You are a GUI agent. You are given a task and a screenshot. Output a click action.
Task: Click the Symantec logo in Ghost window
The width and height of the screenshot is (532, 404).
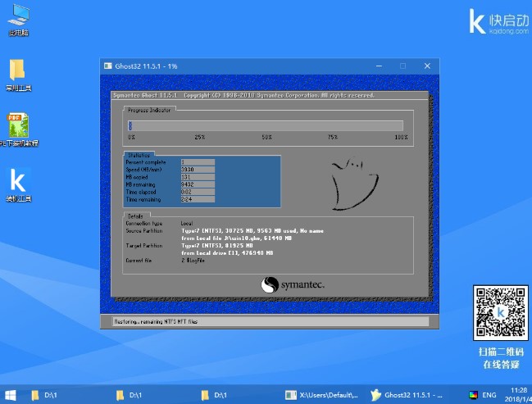(x=293, y=284)
